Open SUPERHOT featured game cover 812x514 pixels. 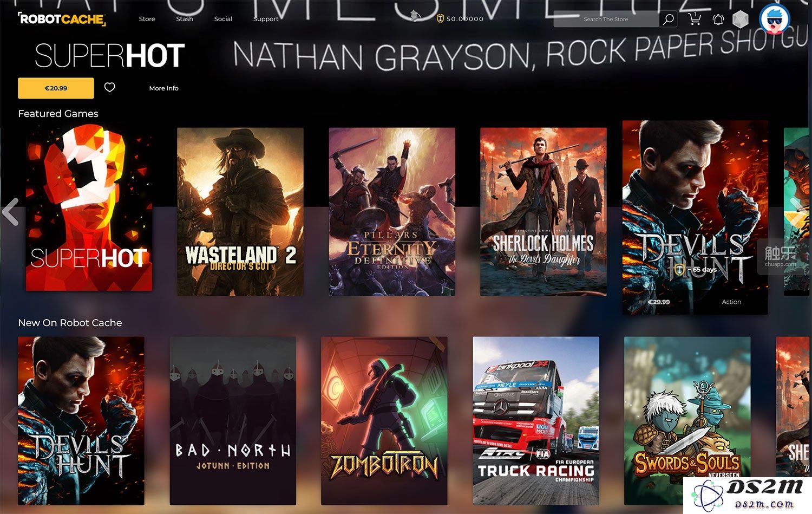89,207
